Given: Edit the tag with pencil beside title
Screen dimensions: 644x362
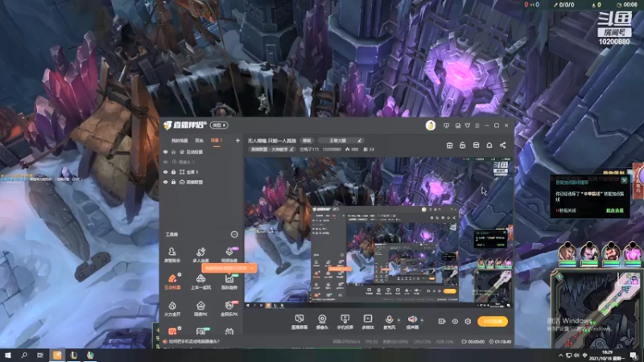Looking at the screenshot, I should pyautogui.click(x=341, y=140).
